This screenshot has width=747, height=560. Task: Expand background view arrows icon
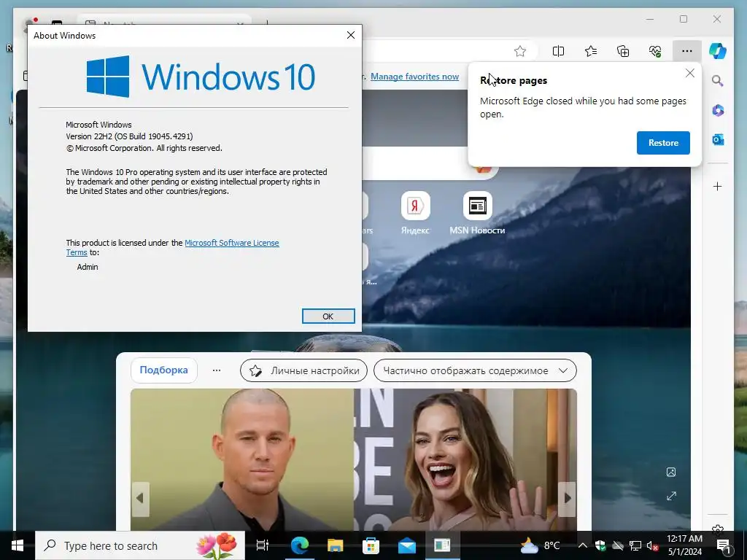[671, 496]
